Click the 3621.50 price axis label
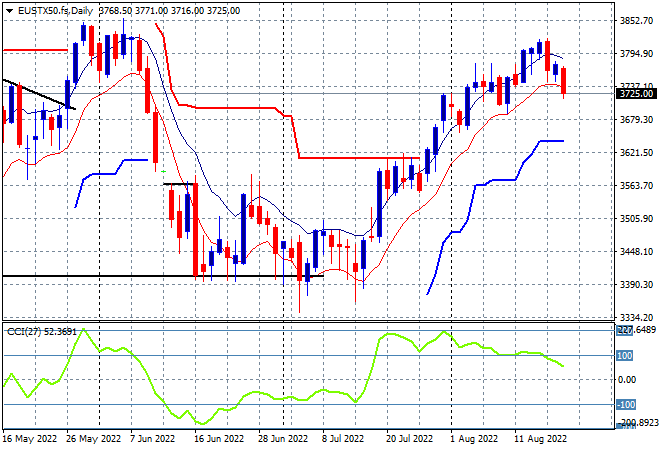This screenshot has height=450, width=660. [x=636, y=152]
